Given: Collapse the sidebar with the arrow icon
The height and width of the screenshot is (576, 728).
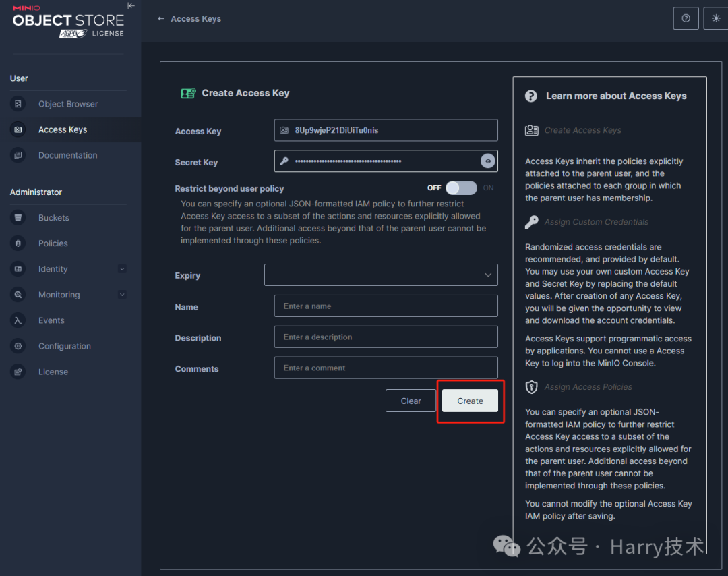Looking at the screenshot, I should pyautogui.click(x=131, y=6).
